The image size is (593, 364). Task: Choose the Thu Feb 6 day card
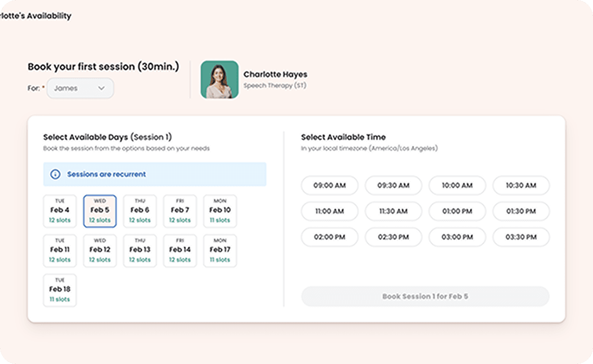coord(140,211)
